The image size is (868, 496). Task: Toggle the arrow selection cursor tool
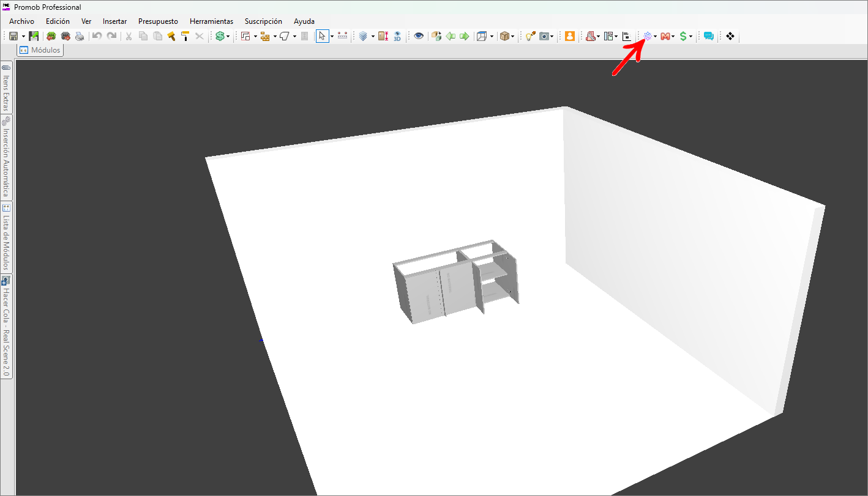[322, 37]
